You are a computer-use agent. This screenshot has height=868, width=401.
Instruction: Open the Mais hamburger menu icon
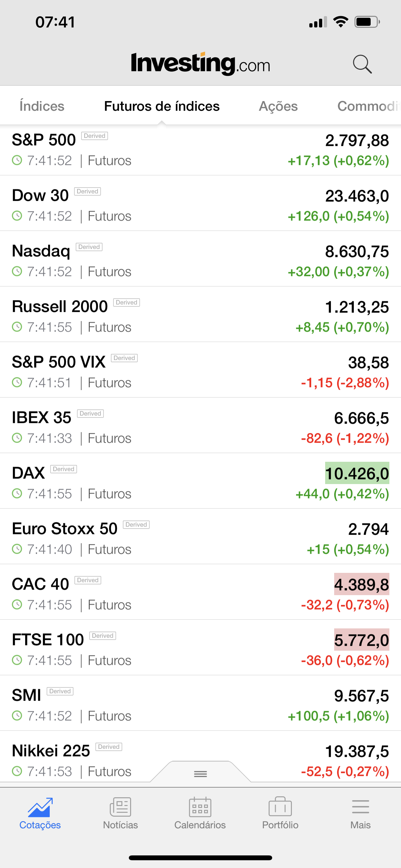[x=360, y=807]
